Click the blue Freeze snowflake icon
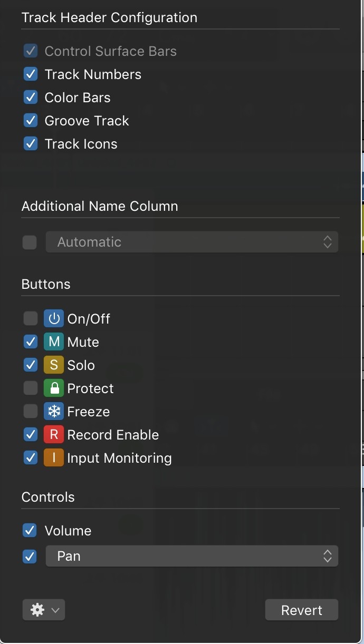This screenshot has height=644, width=364. point(54,412)
